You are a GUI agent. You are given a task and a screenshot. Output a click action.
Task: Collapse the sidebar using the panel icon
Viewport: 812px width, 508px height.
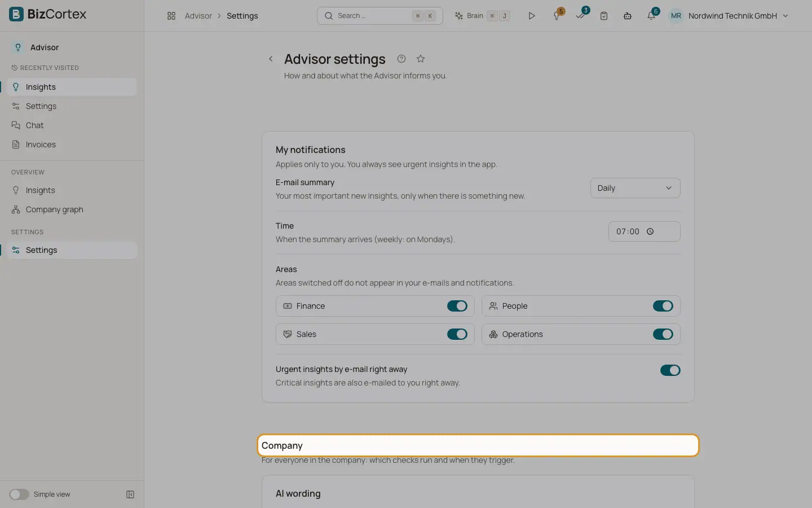(x=130, y=494)
